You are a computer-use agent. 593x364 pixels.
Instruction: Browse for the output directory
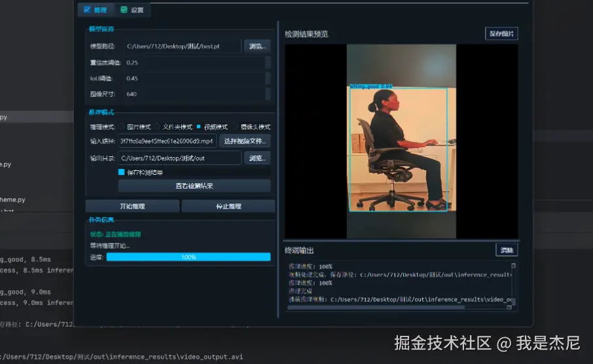pyautogui.click(x=257, y=158)
